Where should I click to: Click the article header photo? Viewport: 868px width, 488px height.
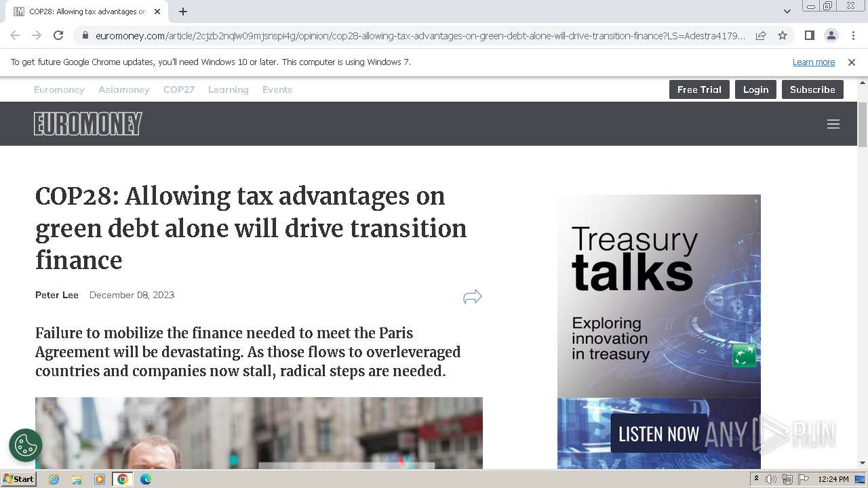point(259,433)
